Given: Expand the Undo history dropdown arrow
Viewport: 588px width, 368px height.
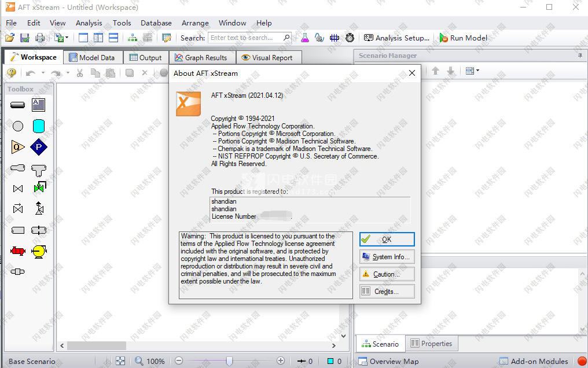Looking at the screenshot, I should click(43, 73).
